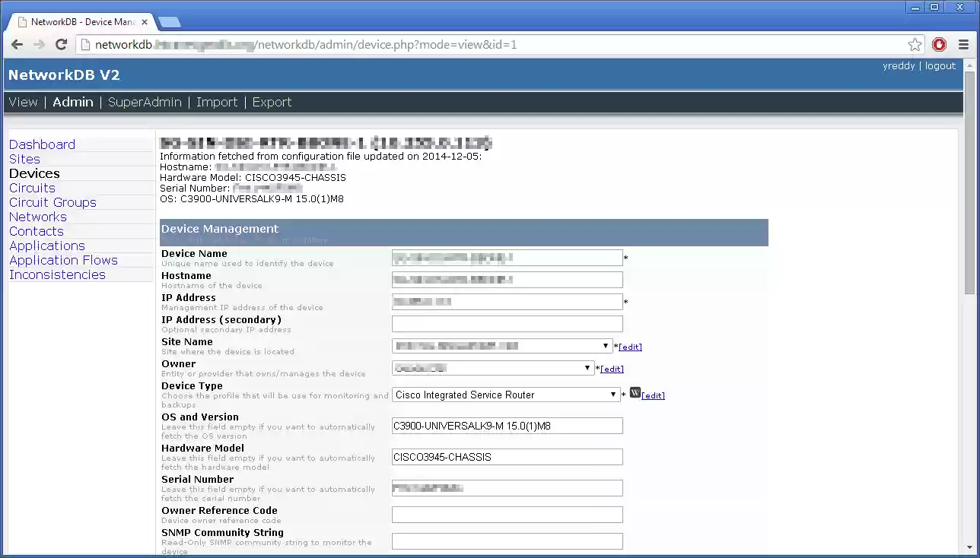Click the edit link beside Site Name

coord(630,347)
